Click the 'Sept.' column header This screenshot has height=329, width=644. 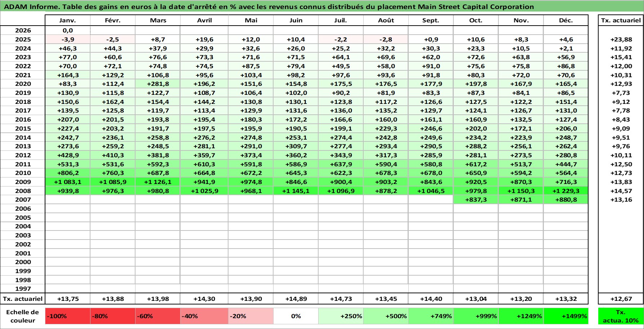[431, 20]
